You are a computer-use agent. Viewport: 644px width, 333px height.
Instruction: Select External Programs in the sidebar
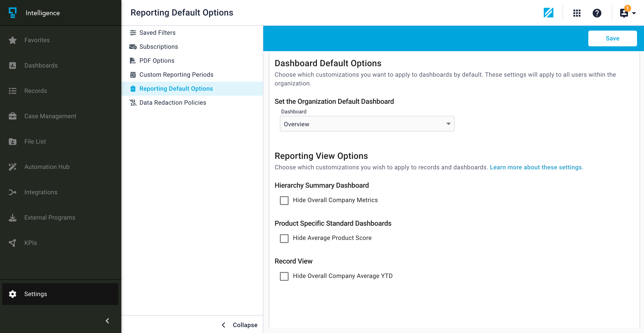click(50, 217)
